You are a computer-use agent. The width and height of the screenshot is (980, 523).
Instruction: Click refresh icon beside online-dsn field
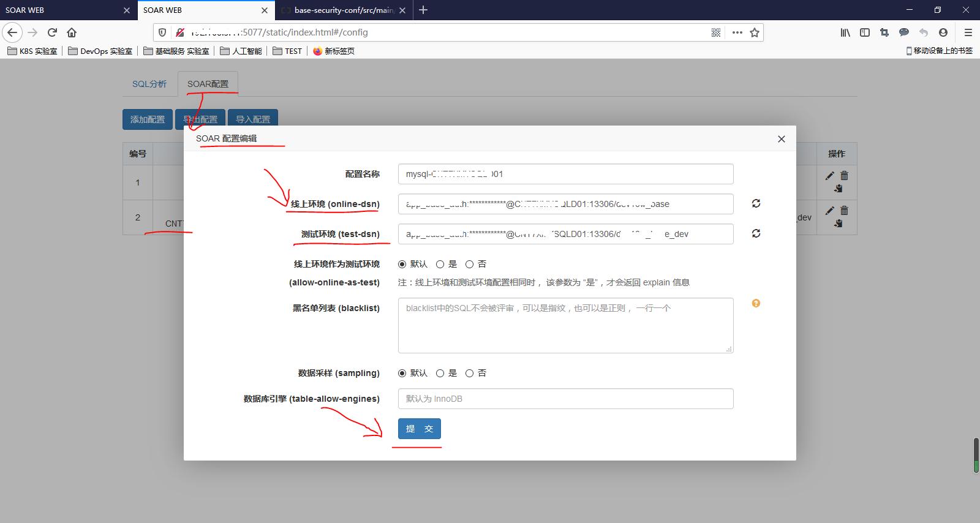756,203
